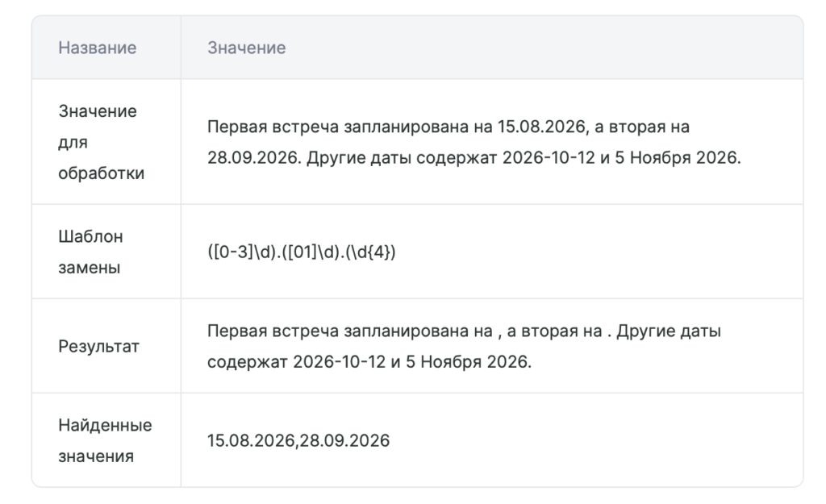The width and height of the screenshot is (826, 504).
Task: Click "Другие даты" in the input value text
Action: (359, 157)
